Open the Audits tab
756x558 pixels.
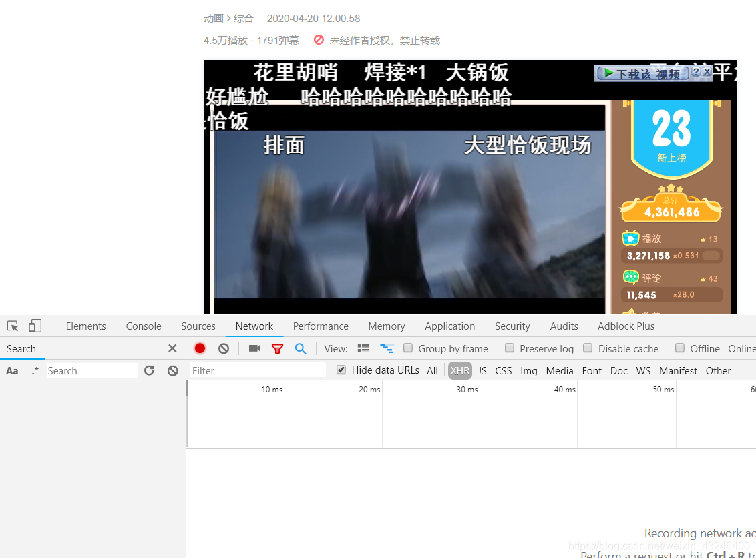tap(564, 326)
